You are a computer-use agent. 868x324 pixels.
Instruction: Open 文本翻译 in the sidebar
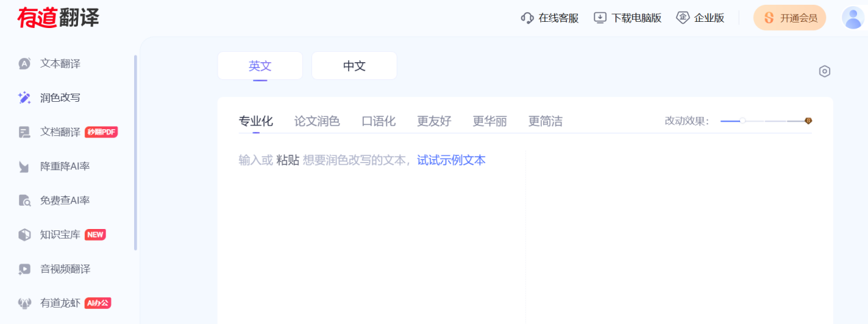point(60,64)
